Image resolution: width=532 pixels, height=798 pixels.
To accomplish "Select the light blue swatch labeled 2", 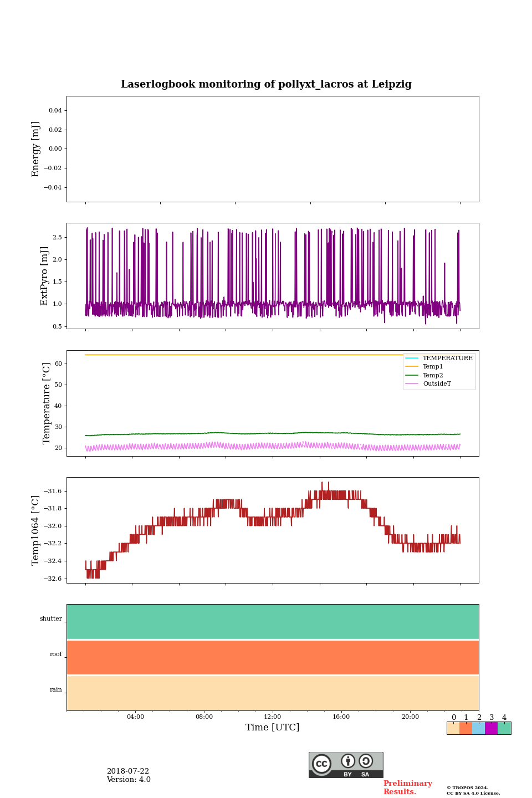I will point(479,728).
